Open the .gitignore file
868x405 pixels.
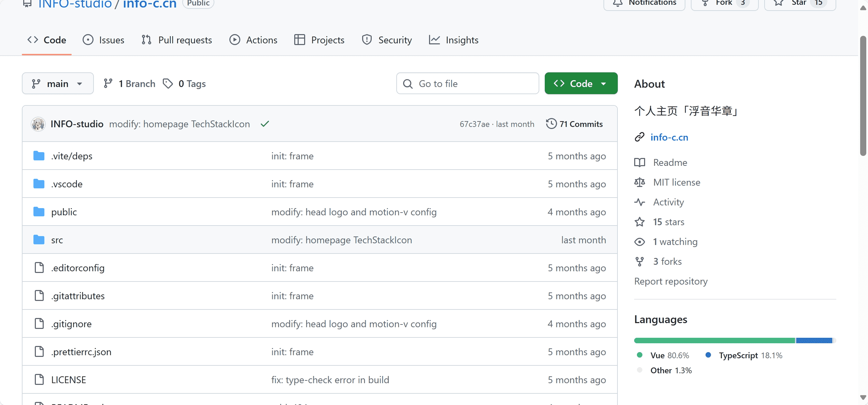tap(71, 324)
